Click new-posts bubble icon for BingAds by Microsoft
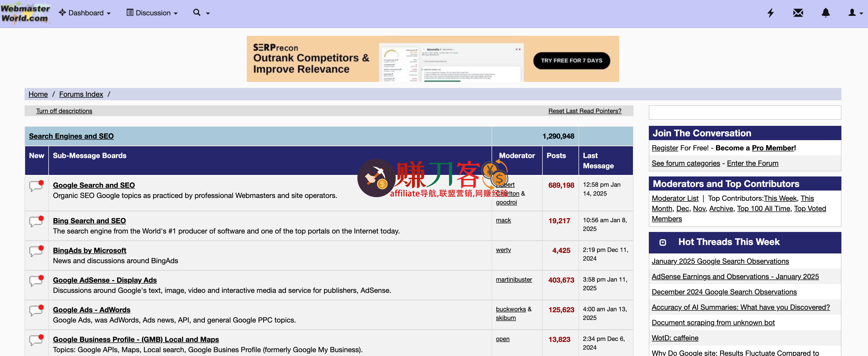This screenshot has height=356, width=868. [x=36, y=251]
